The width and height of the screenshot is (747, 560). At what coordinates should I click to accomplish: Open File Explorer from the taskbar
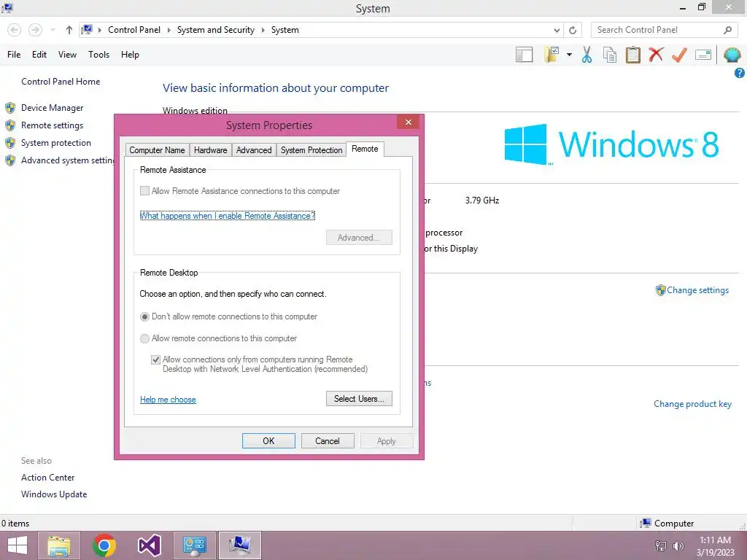click(59, 545)
